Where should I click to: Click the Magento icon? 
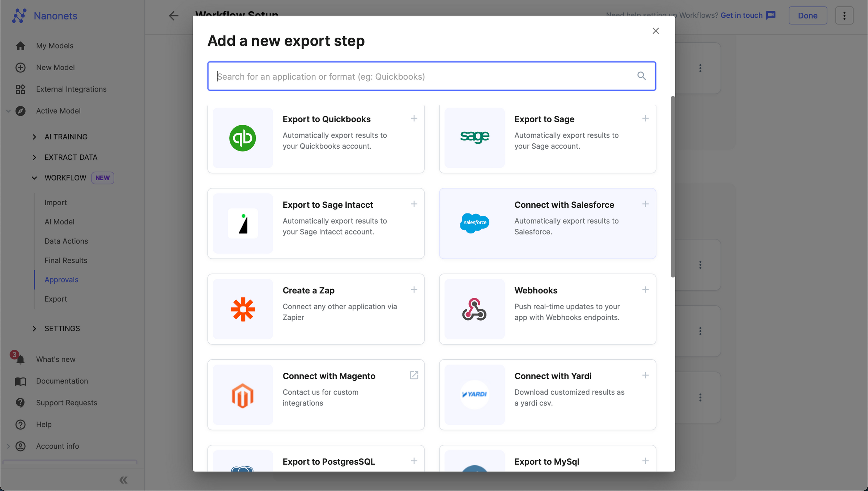tap(243, 395)
